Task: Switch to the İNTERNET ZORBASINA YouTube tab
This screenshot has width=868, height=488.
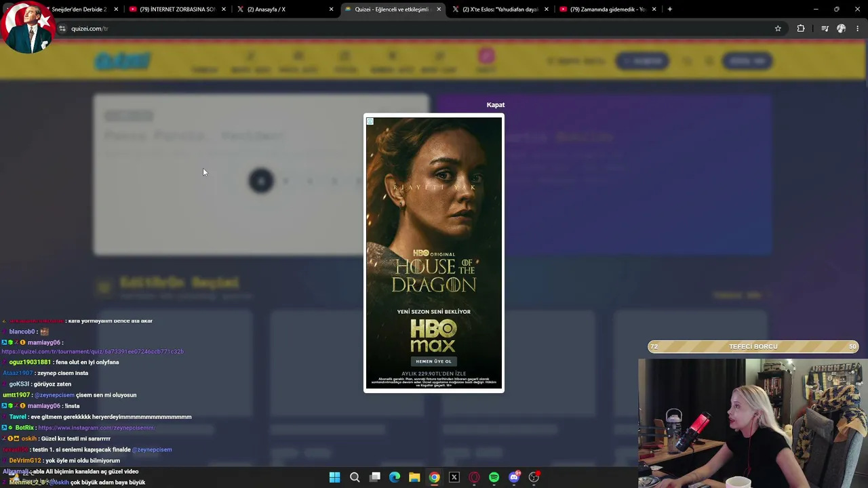Action: pos(177,9)
